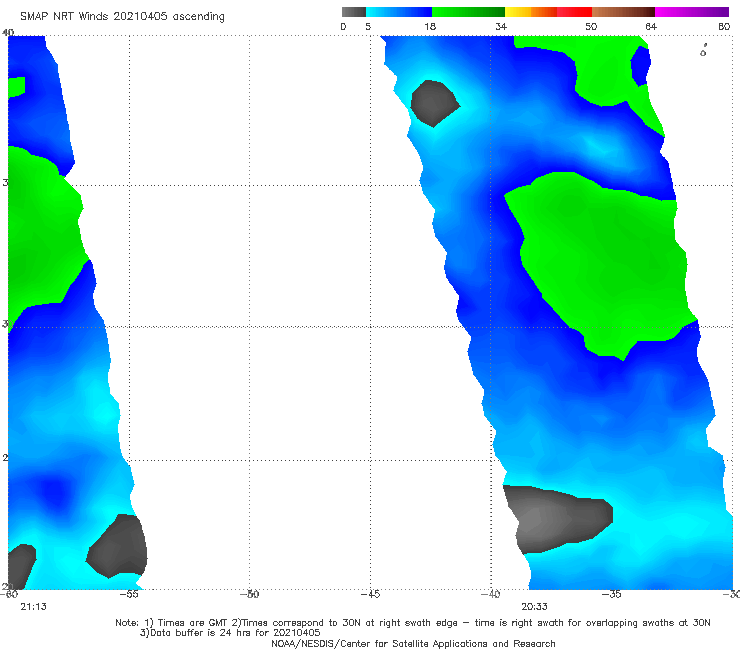Image resolution: width=740 pixels, height=650 pixels.
Task: Click the yellow segment just after 34 on the color bar
Action: pos(518,12)
